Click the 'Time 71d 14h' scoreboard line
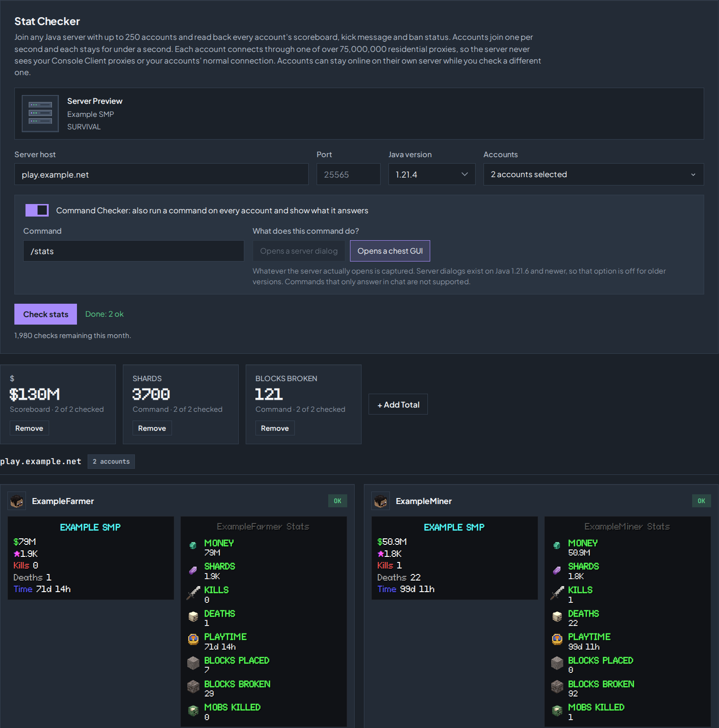The width and height of the screenshot is (719, 728). click(x=42, y=589)
